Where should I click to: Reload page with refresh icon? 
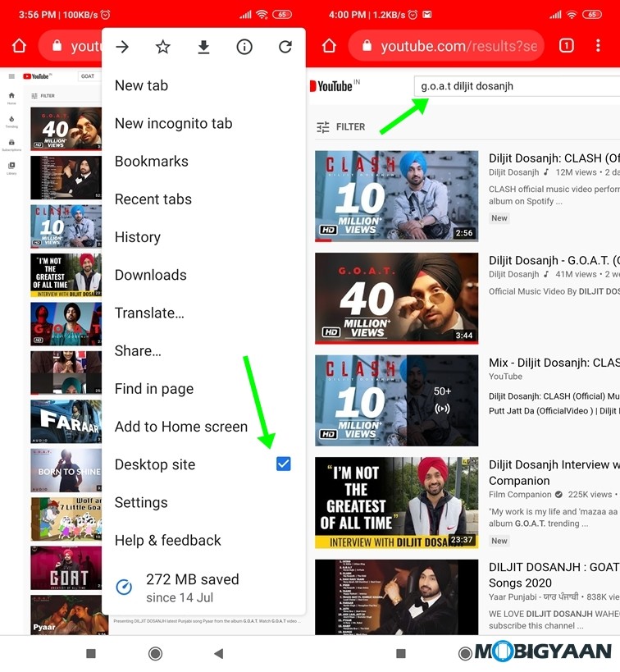pos(285,47)
